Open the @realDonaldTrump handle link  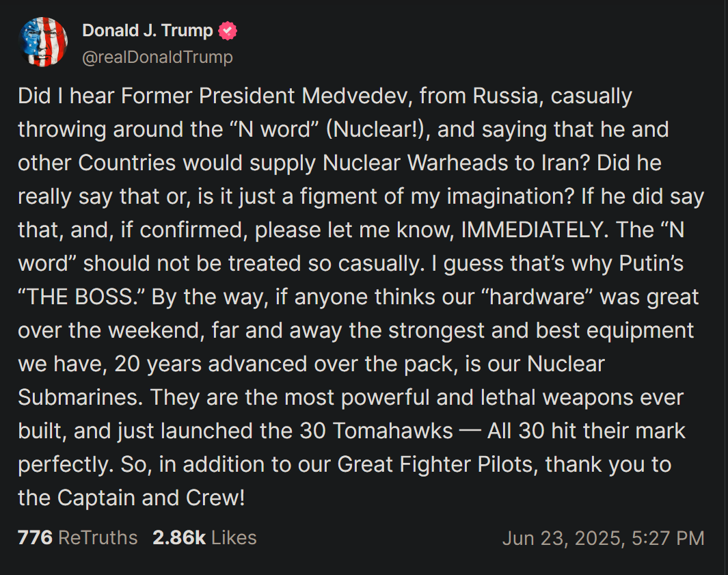[157, 57]
